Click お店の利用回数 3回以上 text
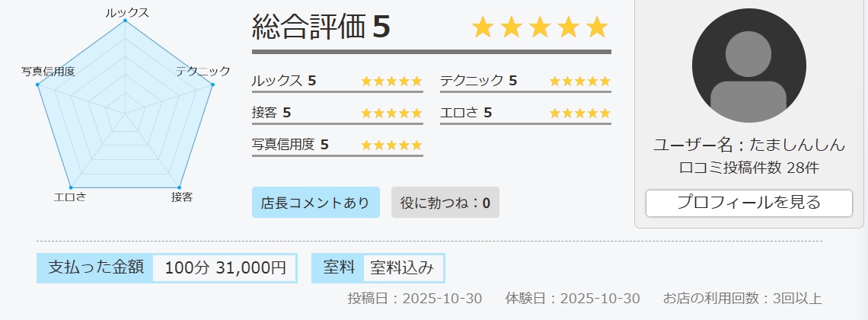The height and width of the screenshot is (320, 868). (742, 299)
